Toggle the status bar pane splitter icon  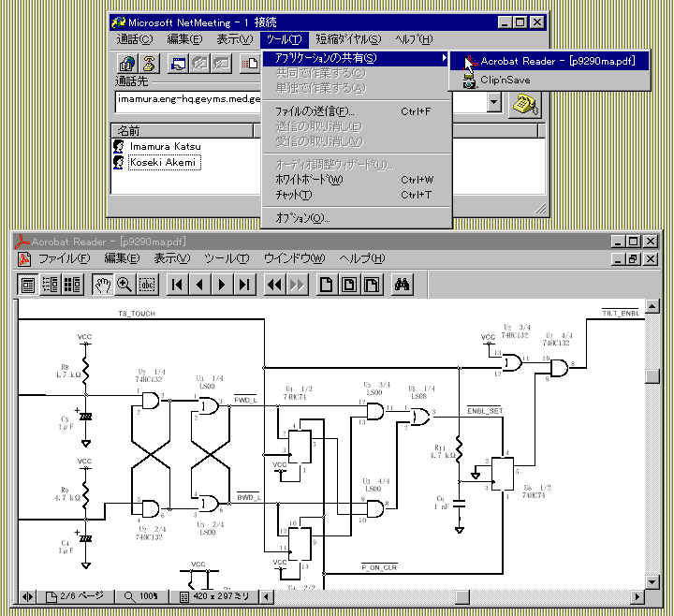(x=27, y=596)
